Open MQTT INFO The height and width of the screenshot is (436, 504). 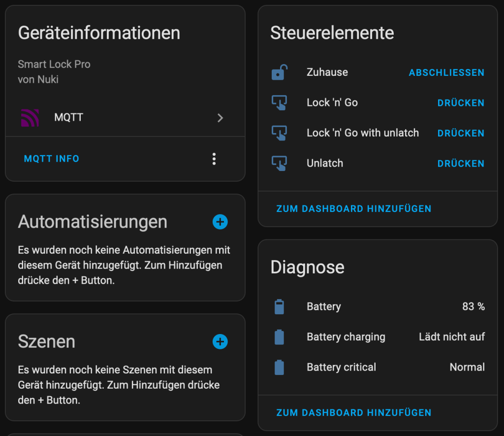point(51,159)
